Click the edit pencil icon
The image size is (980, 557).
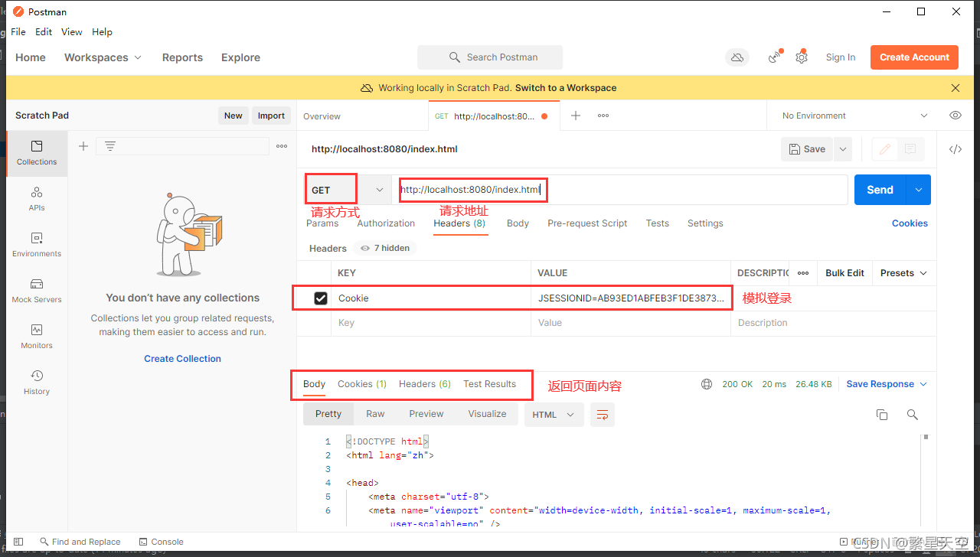click(x=885, y=149)
